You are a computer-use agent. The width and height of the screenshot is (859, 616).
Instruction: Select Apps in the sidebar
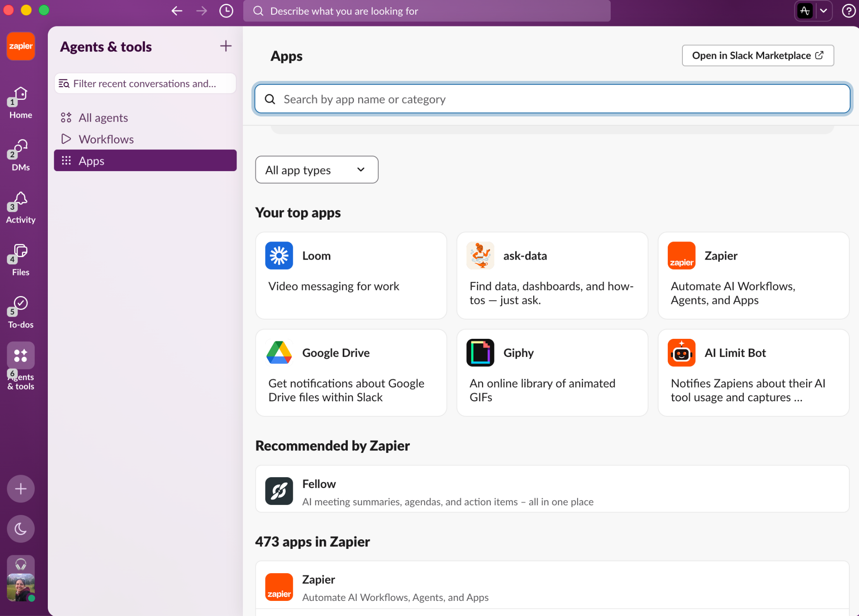click(x=145, y=161)
